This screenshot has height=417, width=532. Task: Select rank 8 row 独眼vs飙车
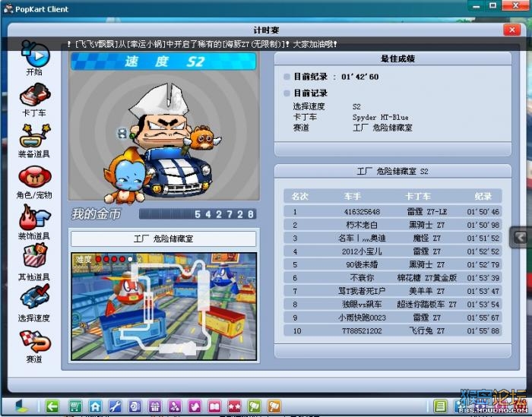tap(393, 304)
